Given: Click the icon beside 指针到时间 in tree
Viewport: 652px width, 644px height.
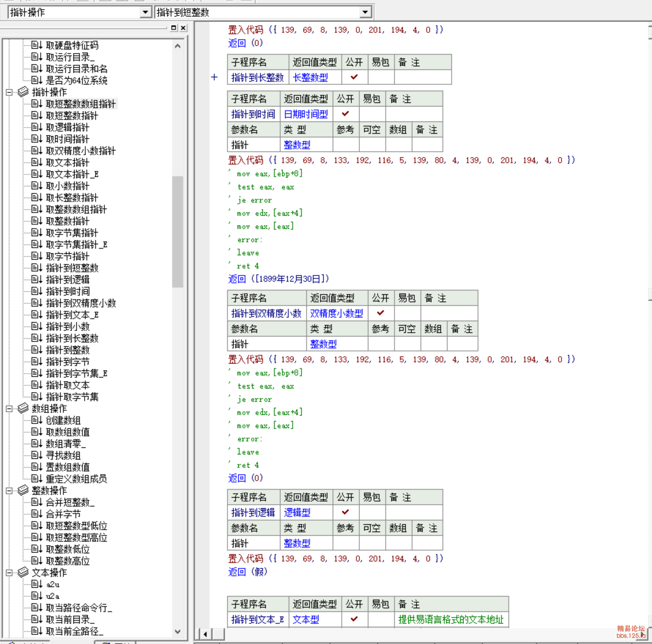Looking at the screenshot, I should click(37, 291).
